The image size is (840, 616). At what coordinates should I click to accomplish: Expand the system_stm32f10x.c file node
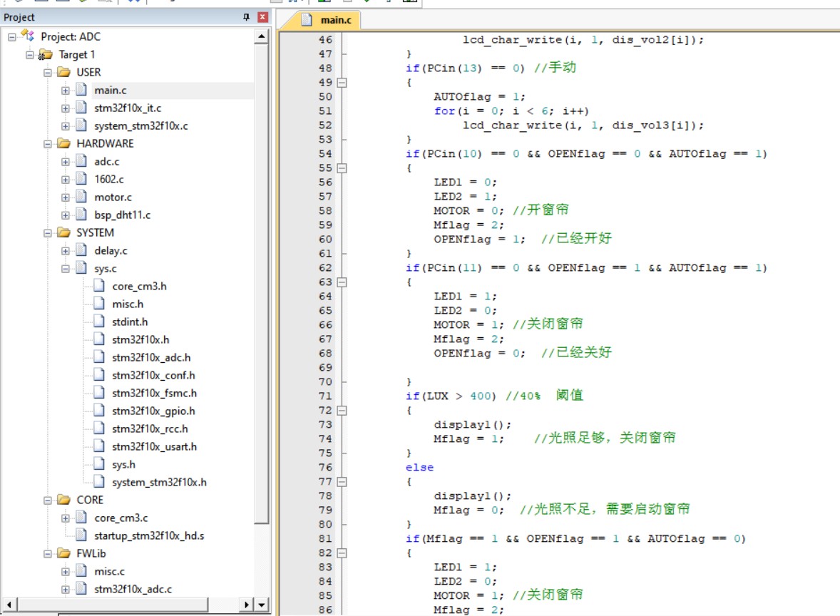coord(66,126)
